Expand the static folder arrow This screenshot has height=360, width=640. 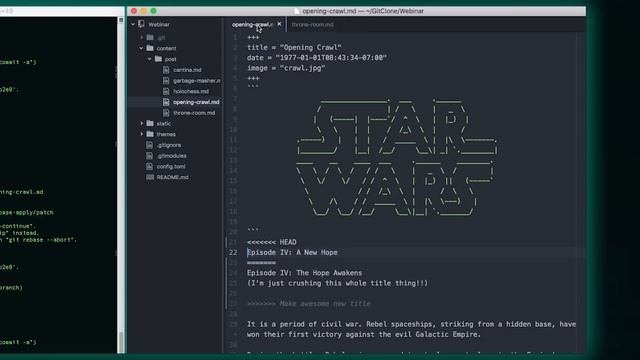click(142, 123)
